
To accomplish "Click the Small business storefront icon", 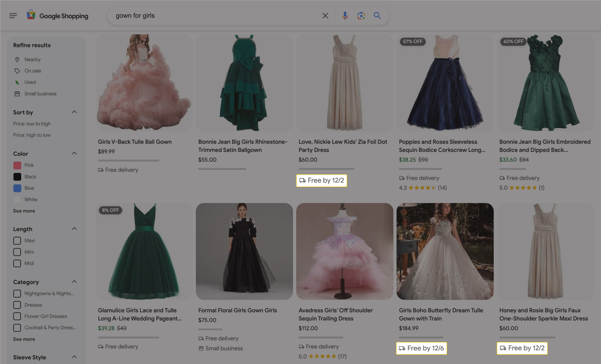I will [17, 94].
